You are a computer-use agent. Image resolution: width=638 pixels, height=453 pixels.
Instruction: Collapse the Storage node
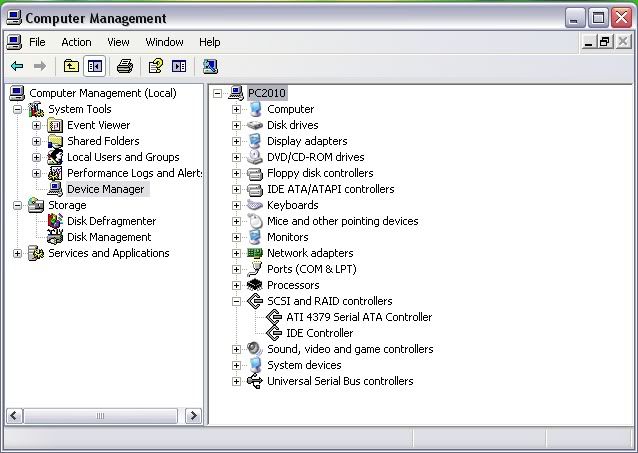click(17, 205)
